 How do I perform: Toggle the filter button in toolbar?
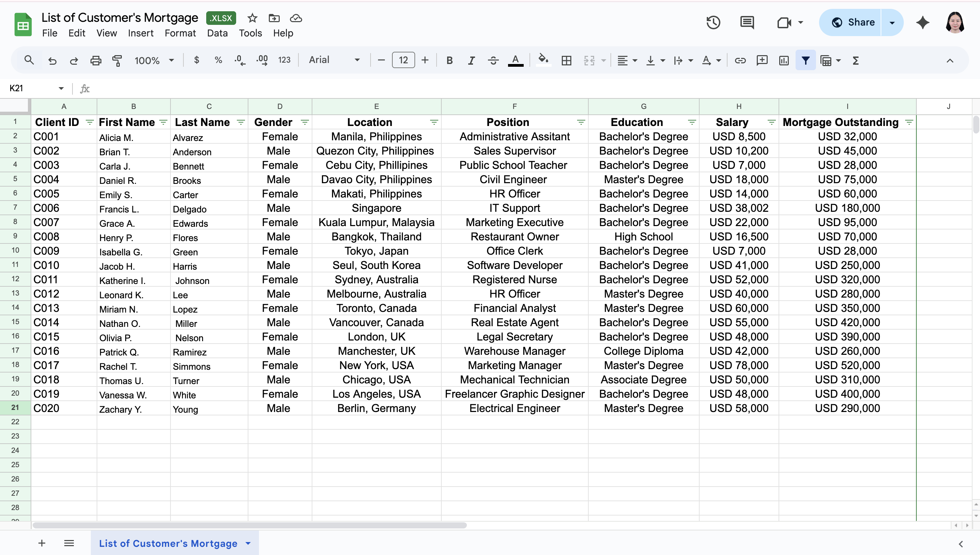coord(805,60)
